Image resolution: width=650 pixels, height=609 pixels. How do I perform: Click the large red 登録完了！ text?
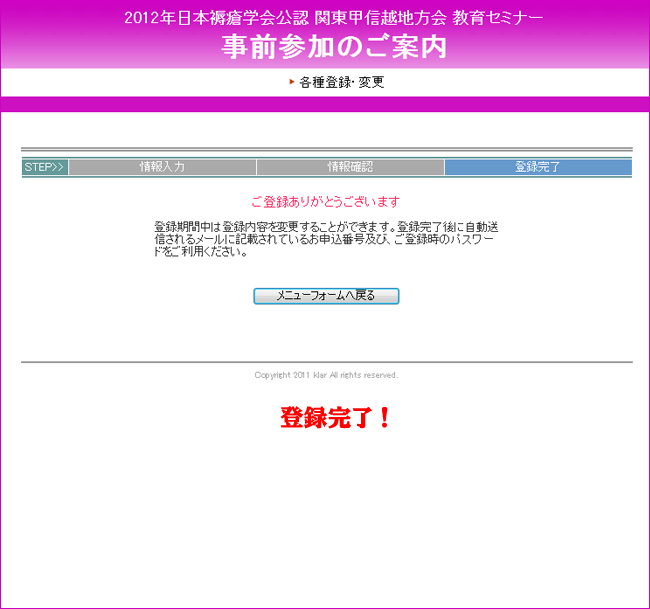pyautogui.click(x=335, y=419)
